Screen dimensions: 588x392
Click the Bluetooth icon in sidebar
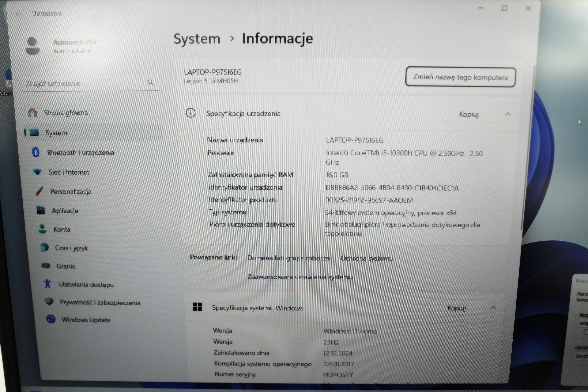36,152
